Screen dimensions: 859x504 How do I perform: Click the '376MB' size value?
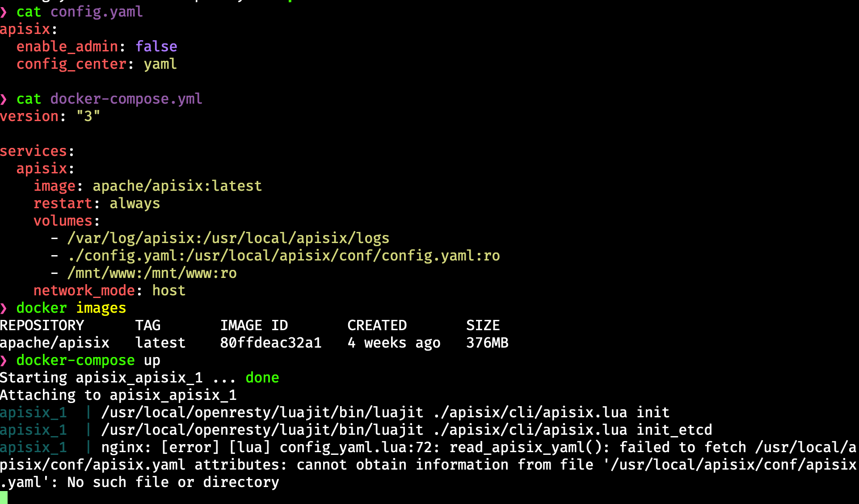[x=487, y=343]
